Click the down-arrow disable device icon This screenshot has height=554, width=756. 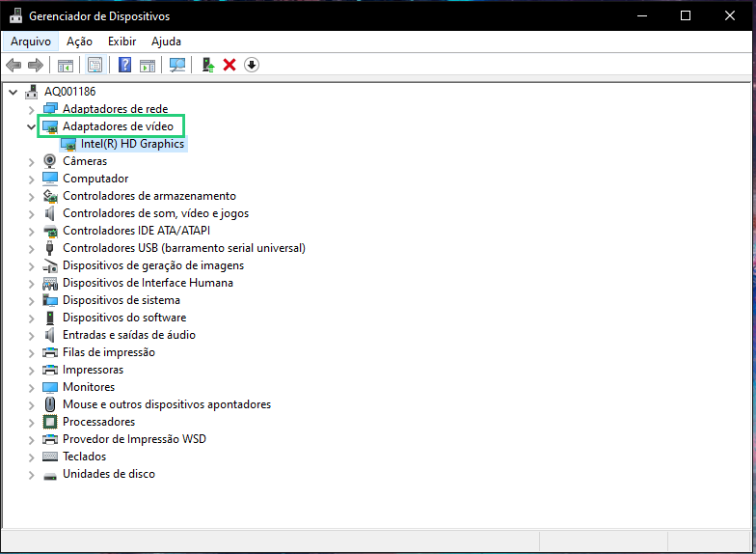252,65
